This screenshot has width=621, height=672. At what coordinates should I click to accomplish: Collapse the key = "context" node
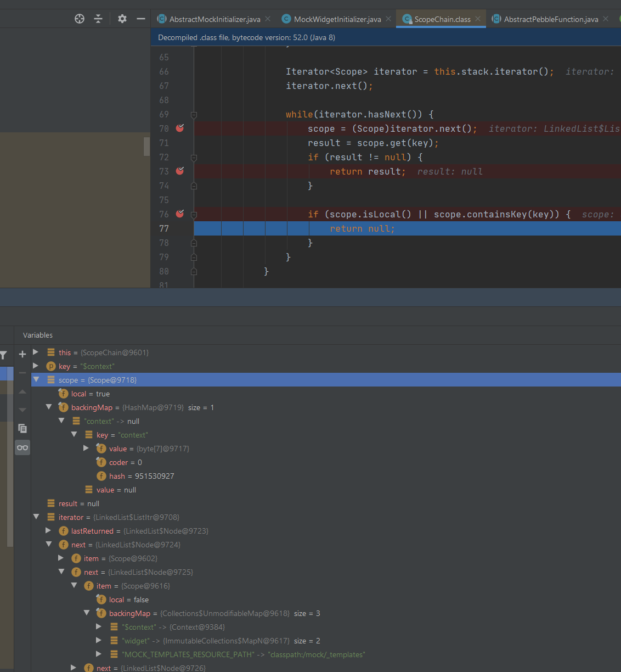pos(74,434)
